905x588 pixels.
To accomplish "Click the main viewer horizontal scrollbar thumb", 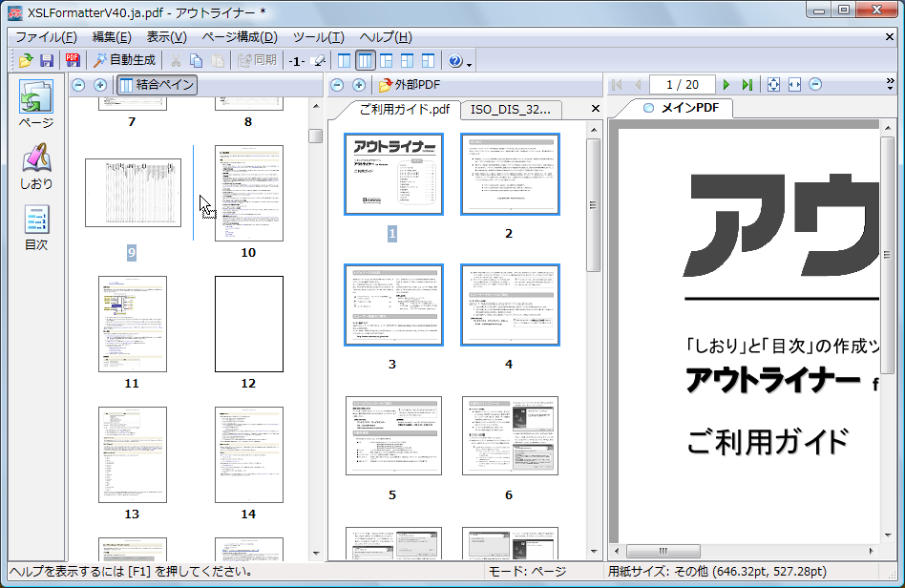I will coord(663,551).
